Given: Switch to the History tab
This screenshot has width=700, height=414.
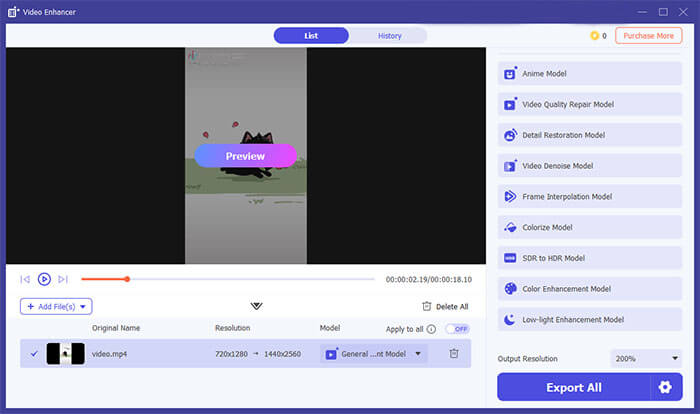Looking at the screenshot, I should coord(389,36).
